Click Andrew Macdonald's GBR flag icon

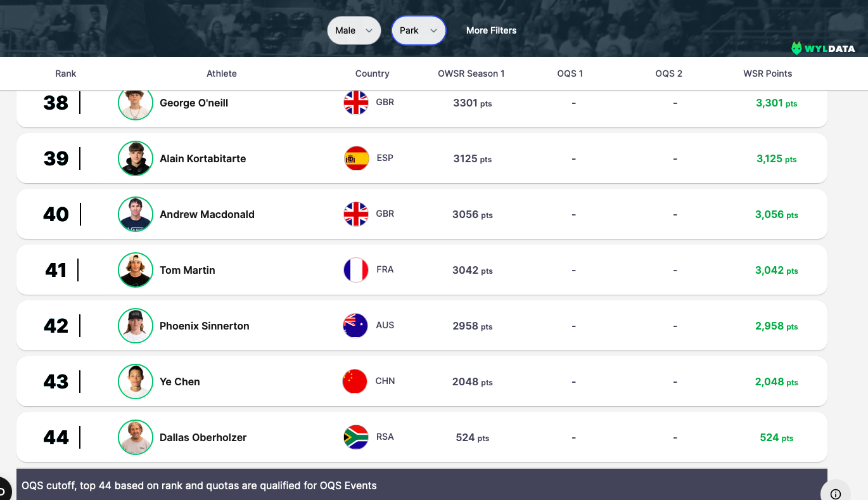pyautogui.click(x=356, y=214)
